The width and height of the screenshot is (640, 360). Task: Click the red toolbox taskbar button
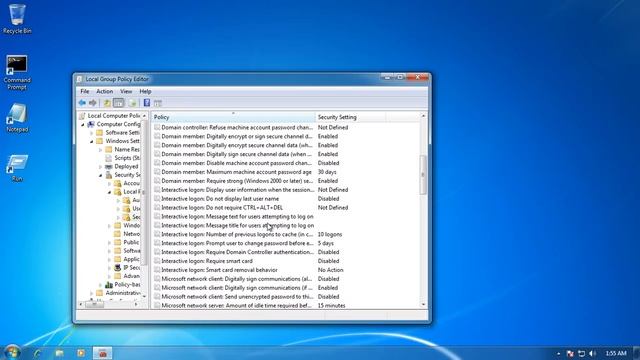(102, 353)
